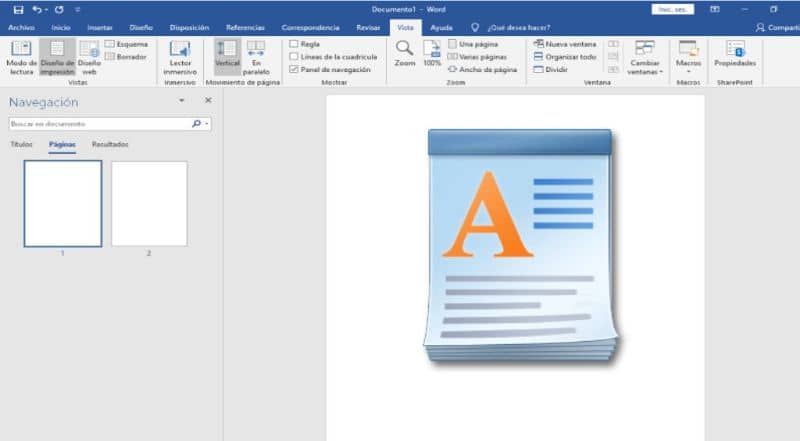Click Organizar todo windows
The image size is (800, 441).
click(x=565, y=57)
